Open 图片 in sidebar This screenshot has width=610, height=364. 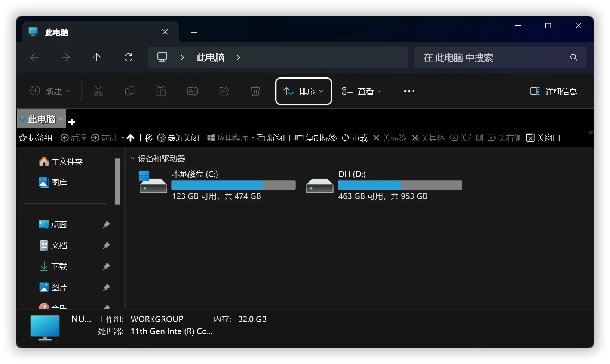(53, 287)
